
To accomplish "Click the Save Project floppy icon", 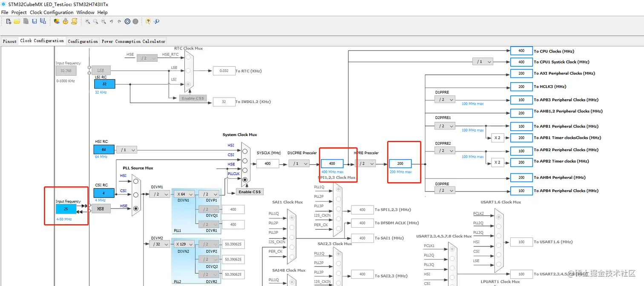I will pos(34,21).
